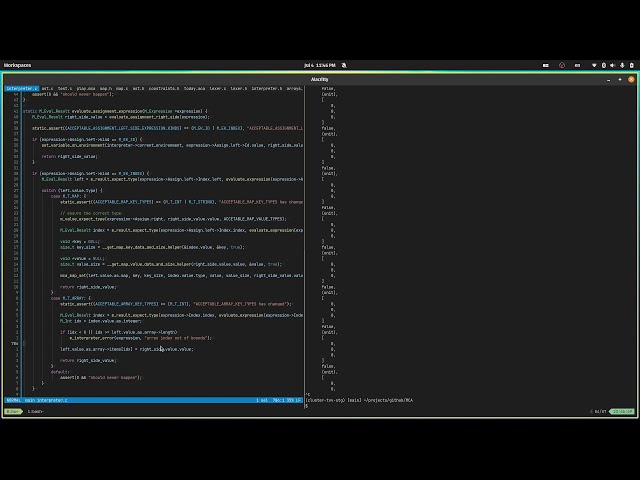
Task: Click the interpreter.c filename in statusline
Action: (x=51, y=400)
